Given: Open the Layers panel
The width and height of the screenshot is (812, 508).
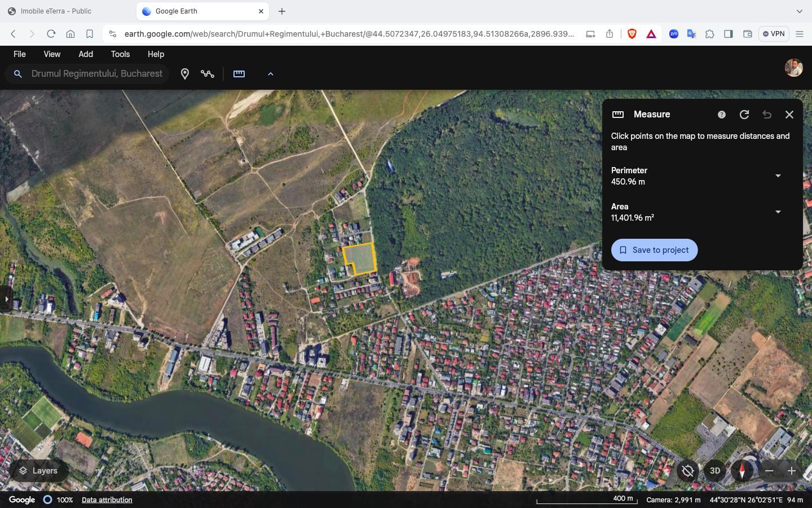Looking at the screenshot, I should 37,471.
